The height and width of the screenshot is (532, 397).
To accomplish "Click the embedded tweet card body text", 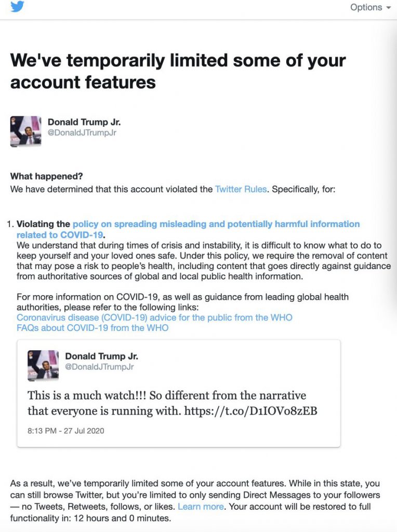I will (173, 403).
